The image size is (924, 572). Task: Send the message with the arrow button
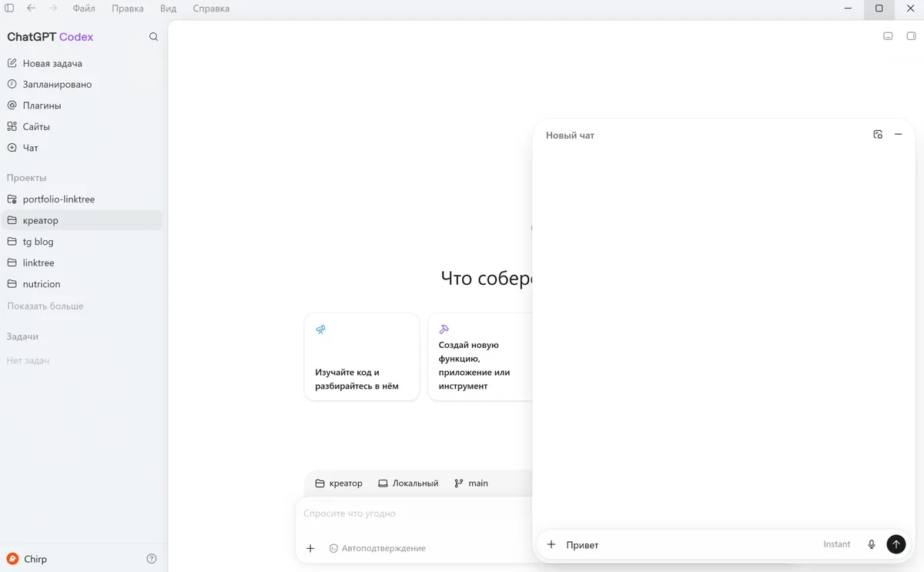tap(896, 544)
